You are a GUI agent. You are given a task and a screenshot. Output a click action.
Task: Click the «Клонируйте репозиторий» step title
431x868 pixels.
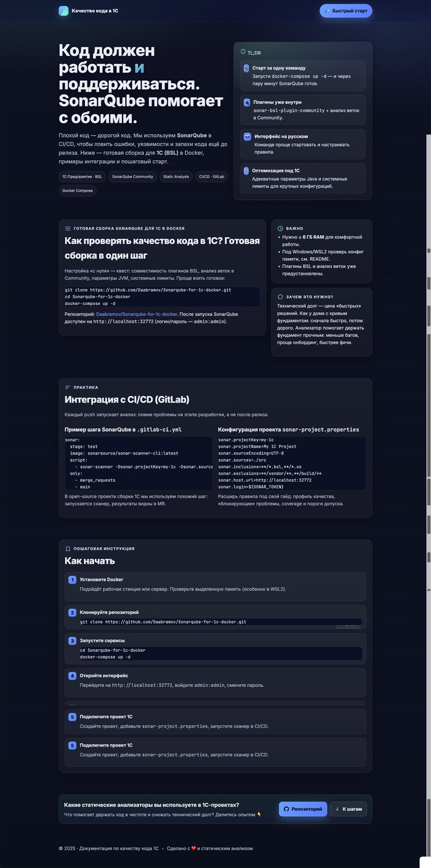point(109,613)
